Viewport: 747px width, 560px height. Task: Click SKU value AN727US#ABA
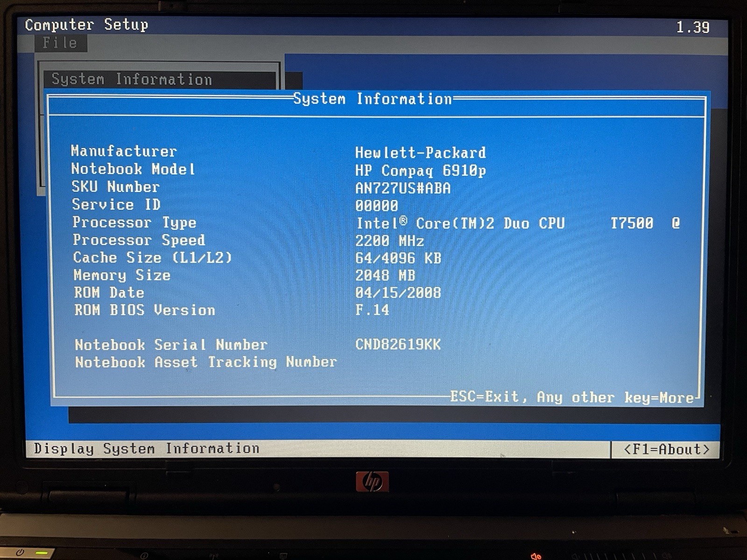point(403,188)
